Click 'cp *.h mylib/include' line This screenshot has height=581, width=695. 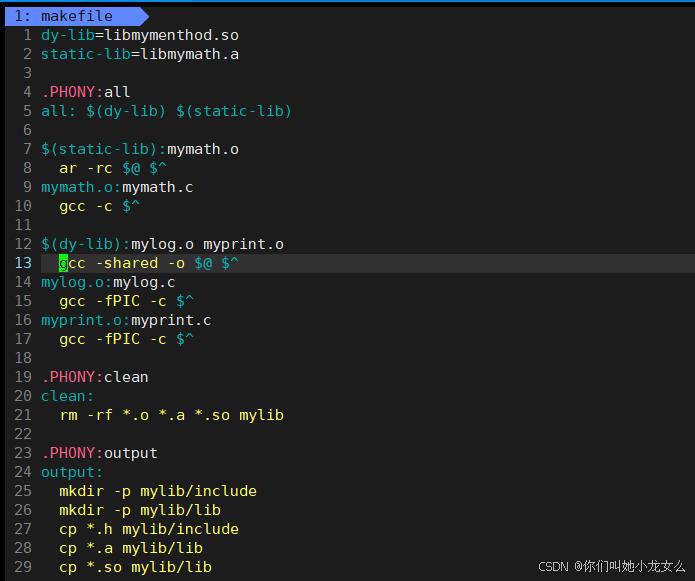click(149, 529)
